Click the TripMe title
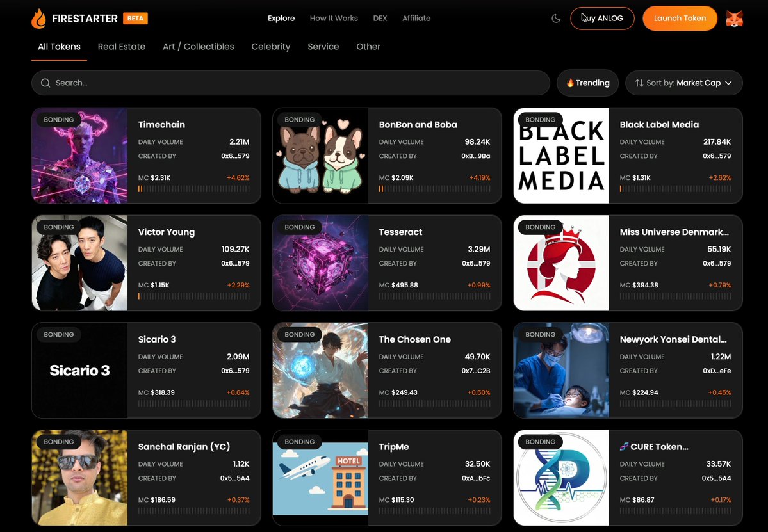Viewport: 768px width, 532px height. point(394,447)
